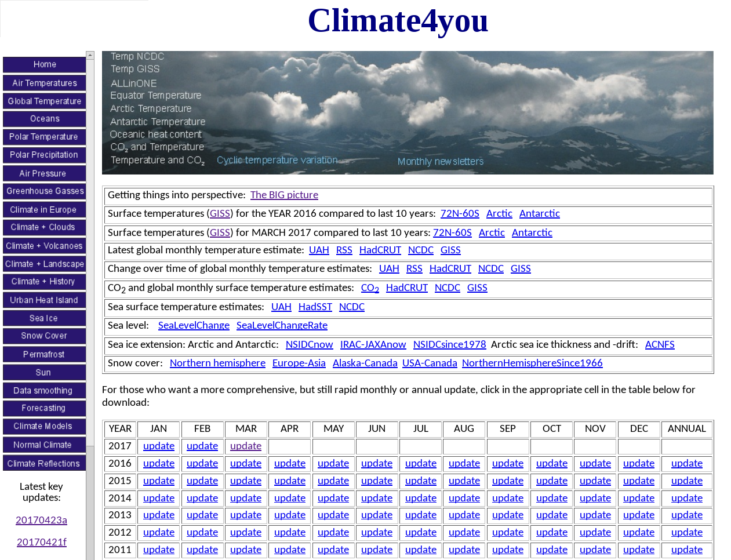
Task: Open the Home navigation button
Action: point(44,64)
